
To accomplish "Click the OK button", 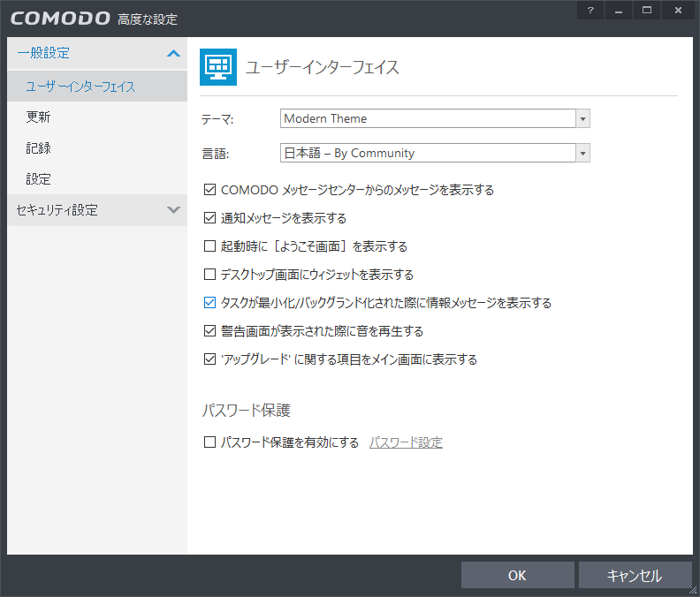I will pos(517,575).
